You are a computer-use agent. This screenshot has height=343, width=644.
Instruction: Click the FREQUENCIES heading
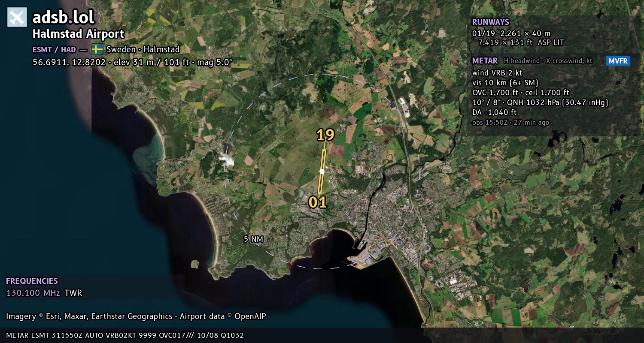32,281
